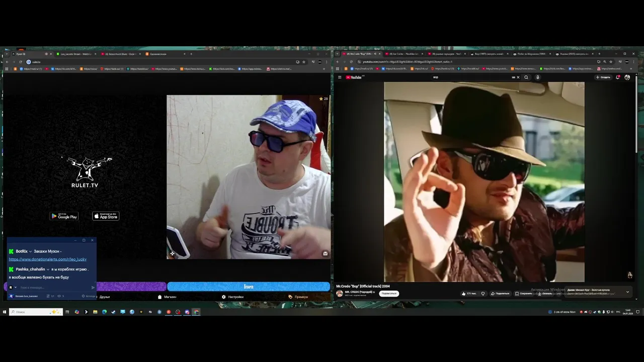644x362 pixels.
Task: Click the purple button on Rulet
Action: coord(131,287)
